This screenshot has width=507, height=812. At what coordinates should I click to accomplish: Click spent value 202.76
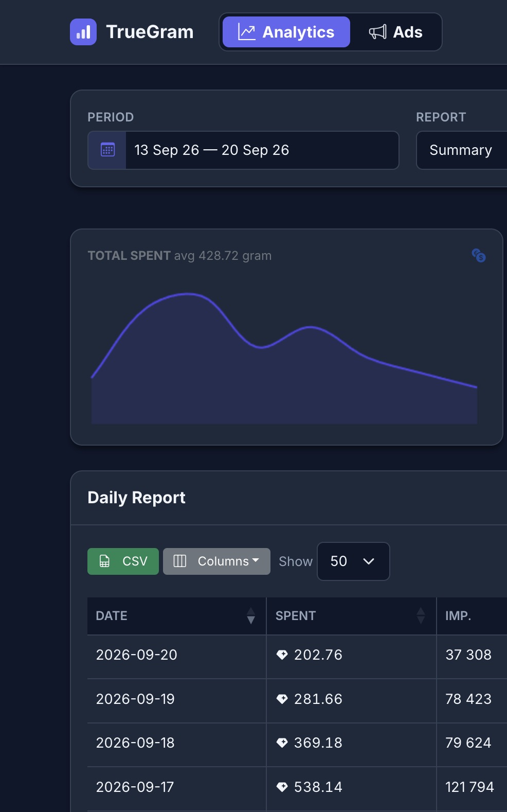318,655
